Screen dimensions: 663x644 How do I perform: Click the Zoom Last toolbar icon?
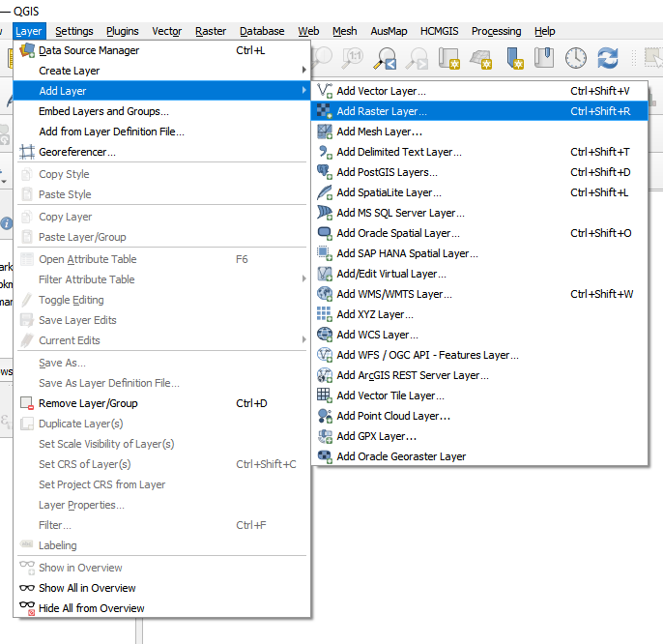pos(385,58)
